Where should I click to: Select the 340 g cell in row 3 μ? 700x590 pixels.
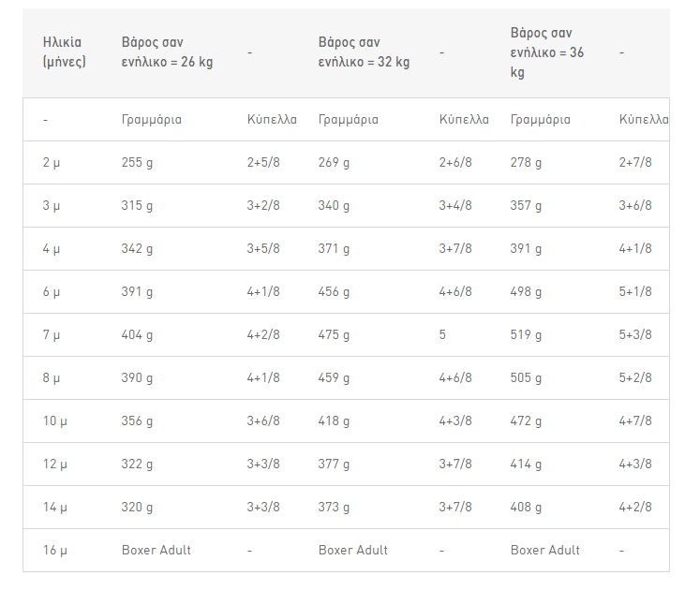click(334, 206)
